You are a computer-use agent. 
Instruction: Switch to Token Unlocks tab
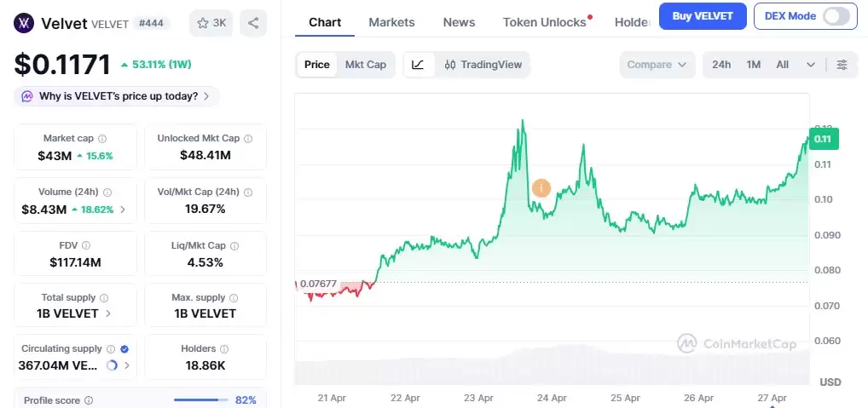coord(544,22)
